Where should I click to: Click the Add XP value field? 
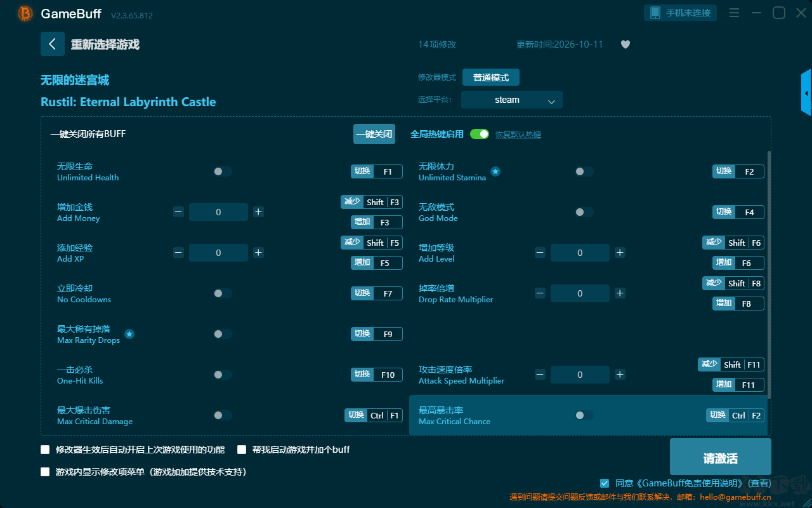click(218, 253)
